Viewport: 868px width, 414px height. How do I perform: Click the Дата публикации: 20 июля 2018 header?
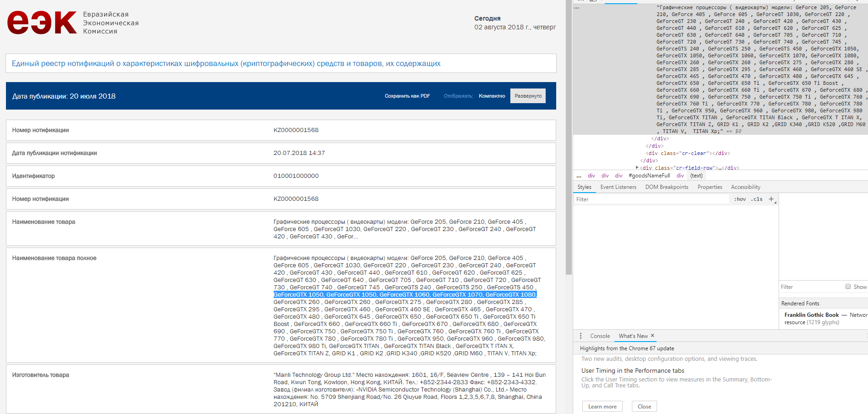point(64,96)
